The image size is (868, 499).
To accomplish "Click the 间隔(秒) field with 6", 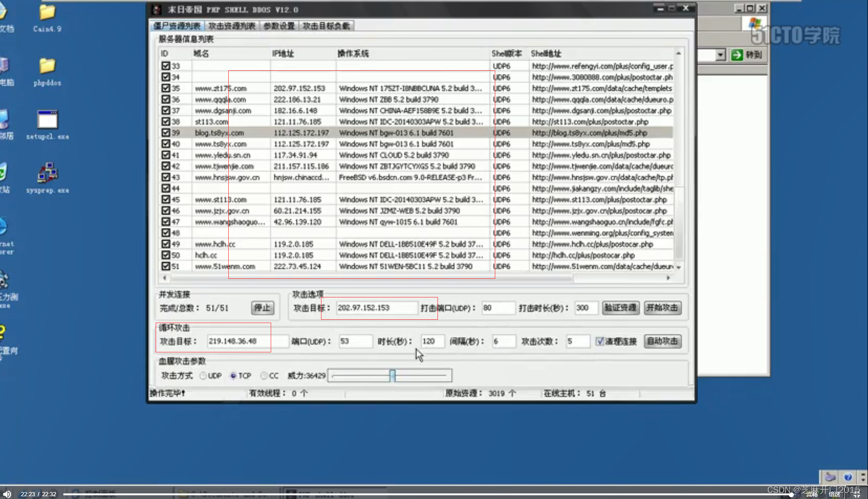I will click(x=504, y=341).
